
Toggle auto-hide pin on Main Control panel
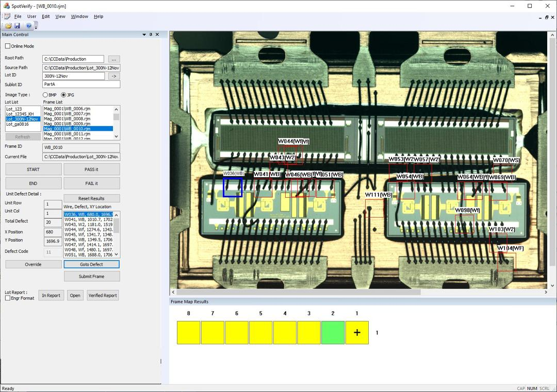click(x=151, y=35)
